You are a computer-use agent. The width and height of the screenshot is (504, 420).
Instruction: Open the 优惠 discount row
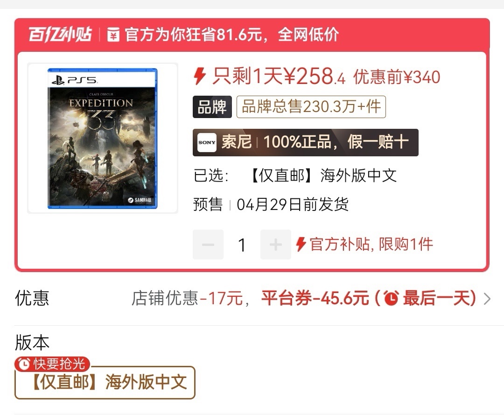tap(252, 298)
